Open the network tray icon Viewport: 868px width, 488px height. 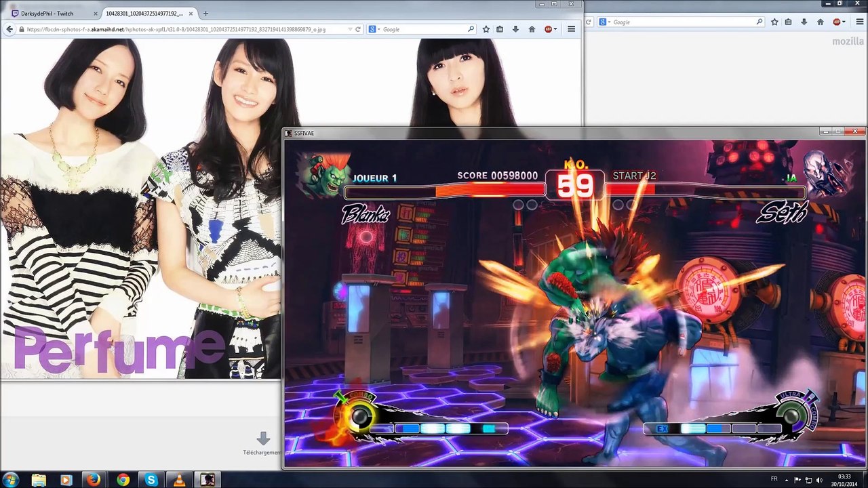pos(809,480)
